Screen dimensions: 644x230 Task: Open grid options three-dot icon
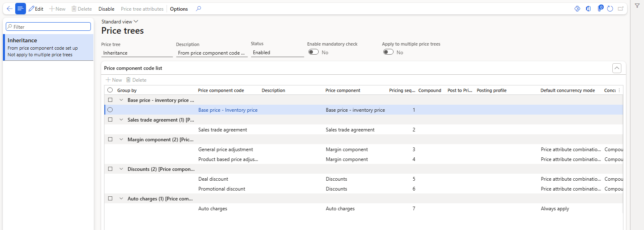coord(619,90)
